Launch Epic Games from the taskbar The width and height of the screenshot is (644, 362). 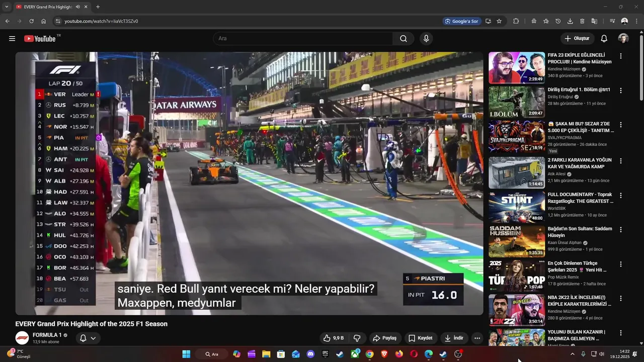point(325,354)
